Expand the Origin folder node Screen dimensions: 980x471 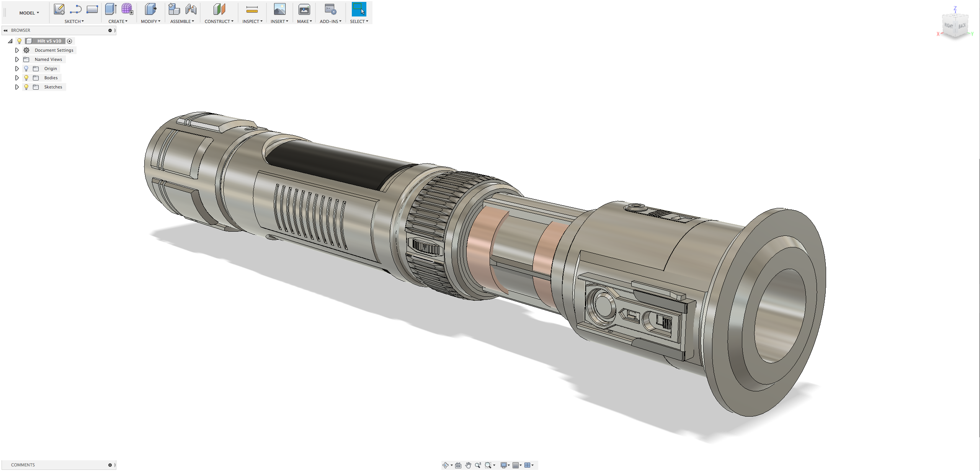(x=17, y=69)
